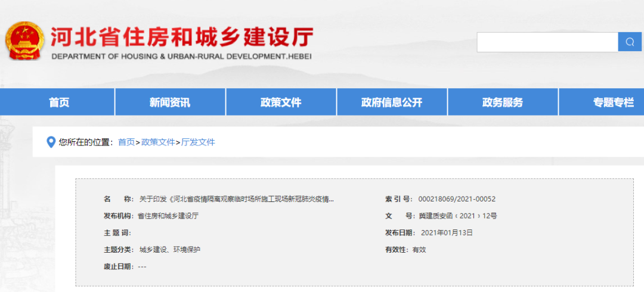Click the national emblem logo
Screen dimensions: 644x292
coord(24,41)
